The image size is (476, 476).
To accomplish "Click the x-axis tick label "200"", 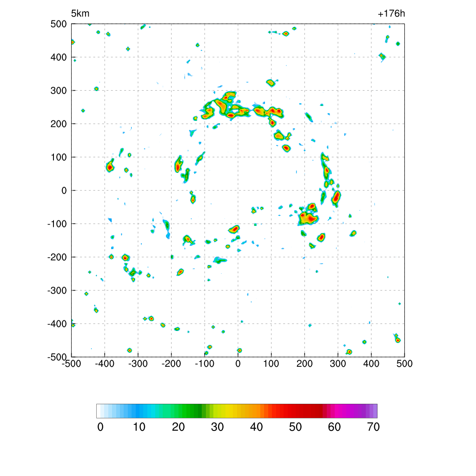I will click(x=304, y=364).
